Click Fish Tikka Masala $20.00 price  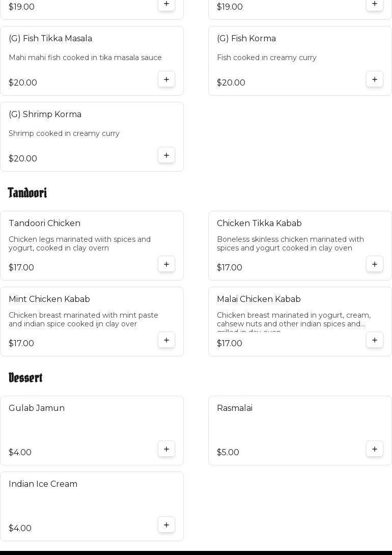[x=23, y=82]
